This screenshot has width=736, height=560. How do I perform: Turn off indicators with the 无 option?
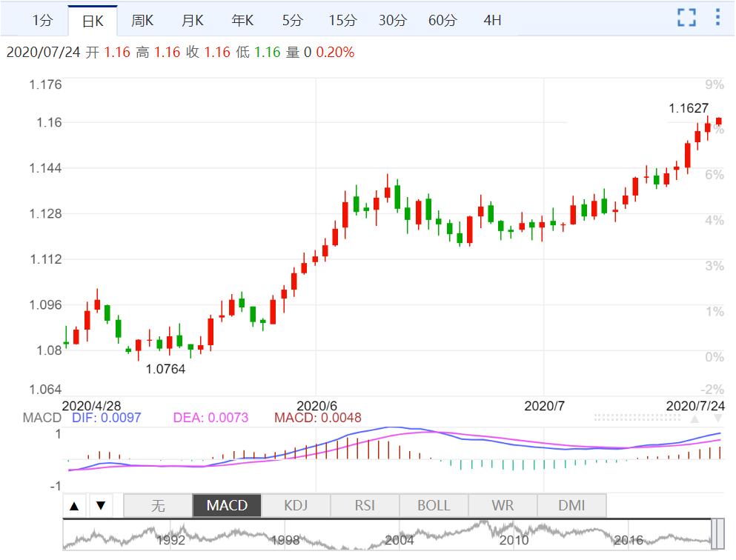click(158, 506)
